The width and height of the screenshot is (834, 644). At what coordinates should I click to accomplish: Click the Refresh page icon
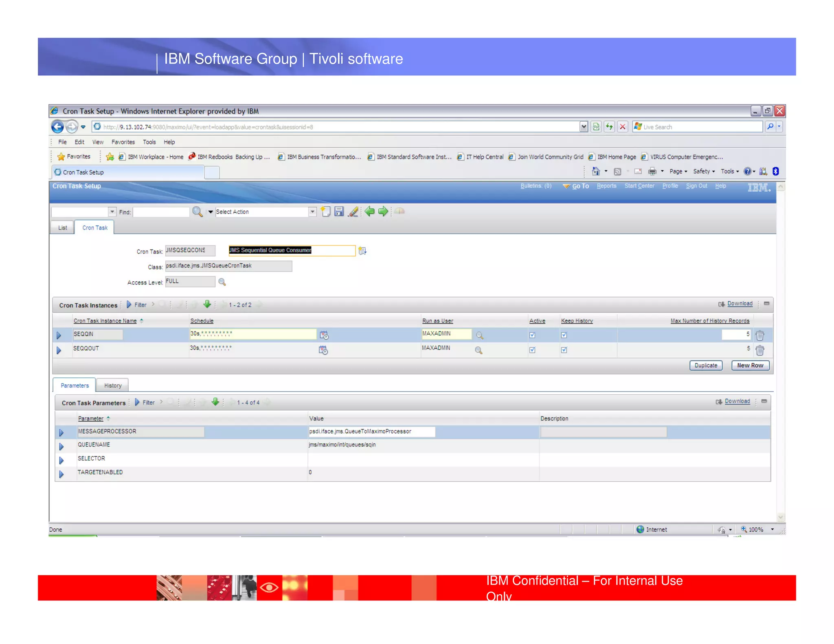pos(609,127)
